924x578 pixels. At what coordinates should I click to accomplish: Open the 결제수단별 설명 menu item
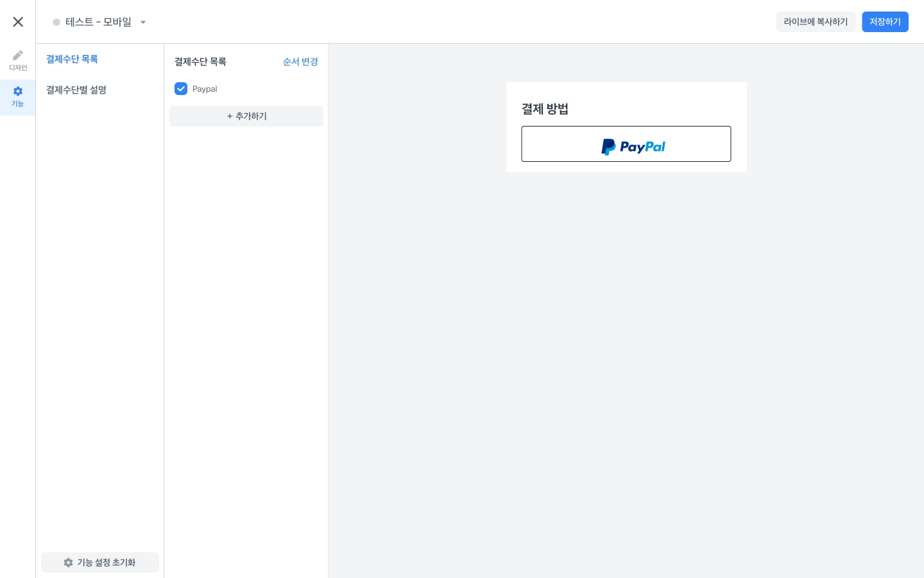[76, 90]
